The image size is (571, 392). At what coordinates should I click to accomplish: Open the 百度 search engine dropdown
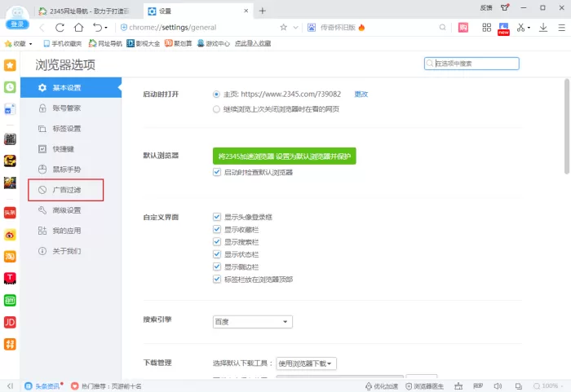pyautogui.click(x=252, y=322)
